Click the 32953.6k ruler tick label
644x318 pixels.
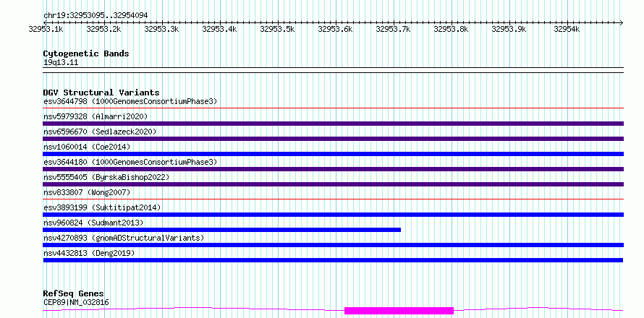click(x=336, y=29)
